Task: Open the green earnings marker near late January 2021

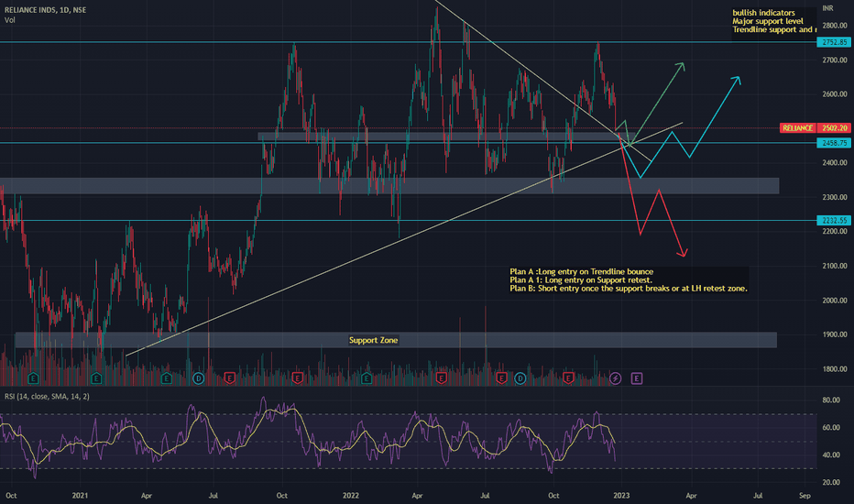Action: coord(96,378)
